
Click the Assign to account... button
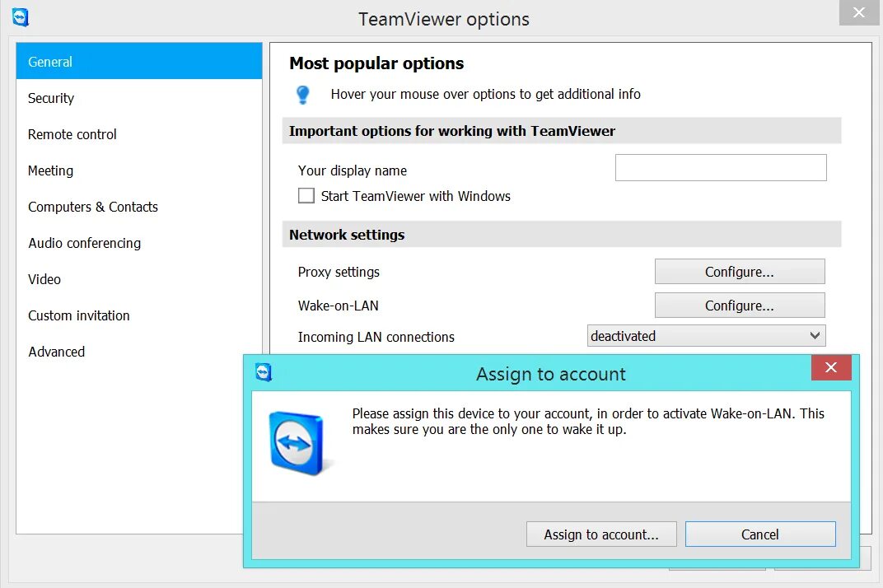(x=601, y=534)
